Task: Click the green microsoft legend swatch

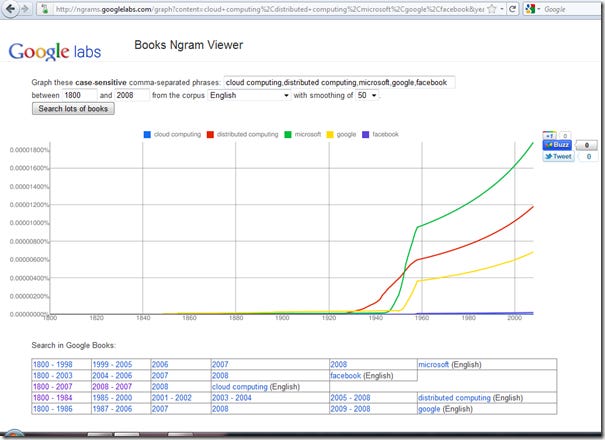Action: [x=288, y=134]
